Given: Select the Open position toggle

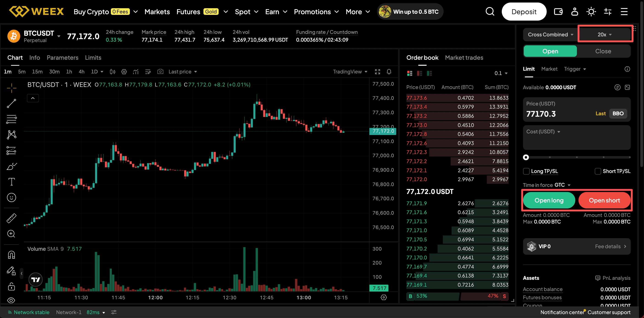Looking at the screenshot, I should click(550, 51).
